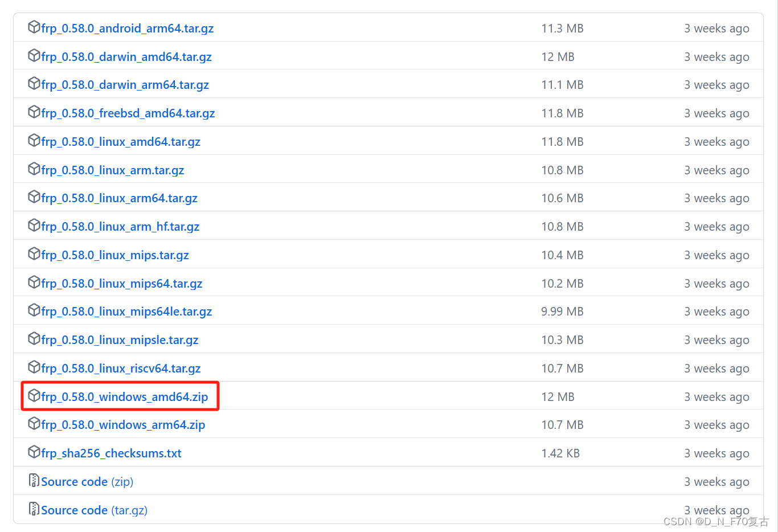Download Source code (tar.gz)
The image size is (778, 532).
[x=95, y=510]
